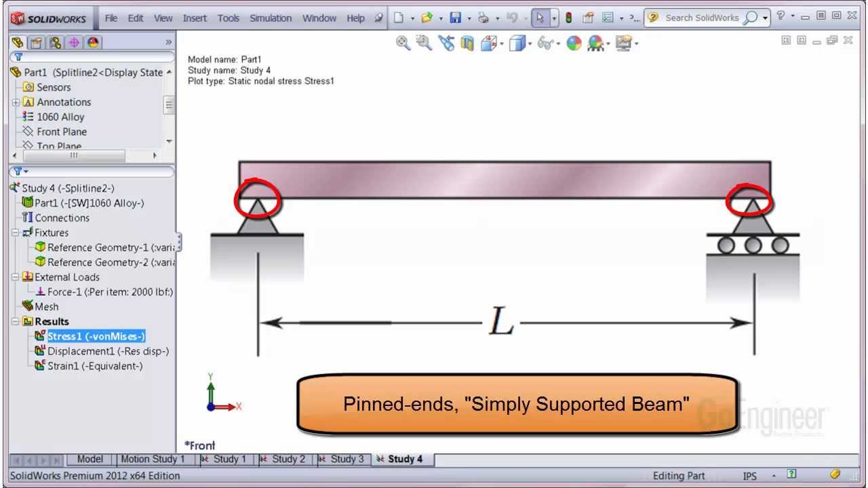The image size is (868, 488).
Task: Switch to the Motion Study 1 tab
Action: (x=153, y=459)
